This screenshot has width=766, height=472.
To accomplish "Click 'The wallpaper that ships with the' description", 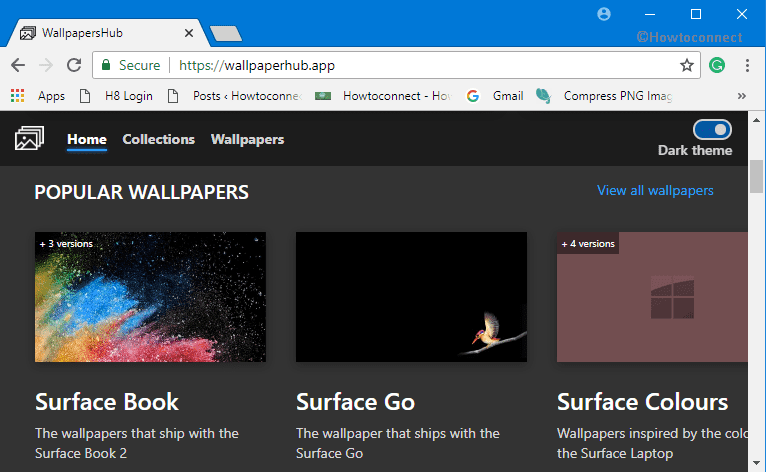I will coord(398,433).
